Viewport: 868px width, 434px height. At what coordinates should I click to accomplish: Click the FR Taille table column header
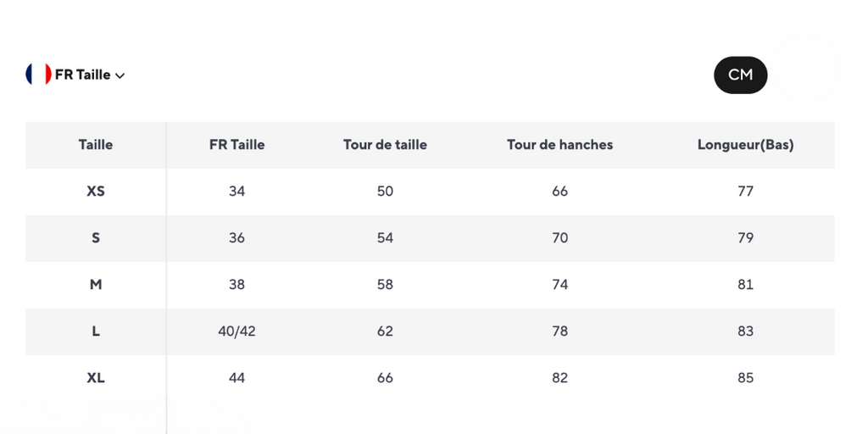point(236,145)
